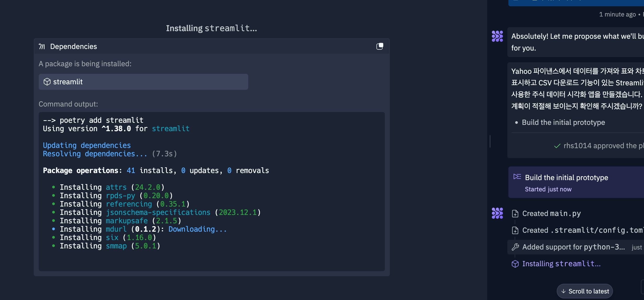The height and width of the screenshot is (300, 644).
Task: Click the 'Command output:' label
Action: coord(68,104)
